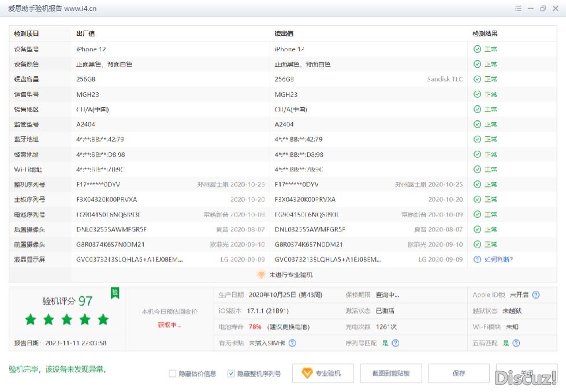Click the 读出值 column header
566x392 pixels.
click(x=284, y=33)
